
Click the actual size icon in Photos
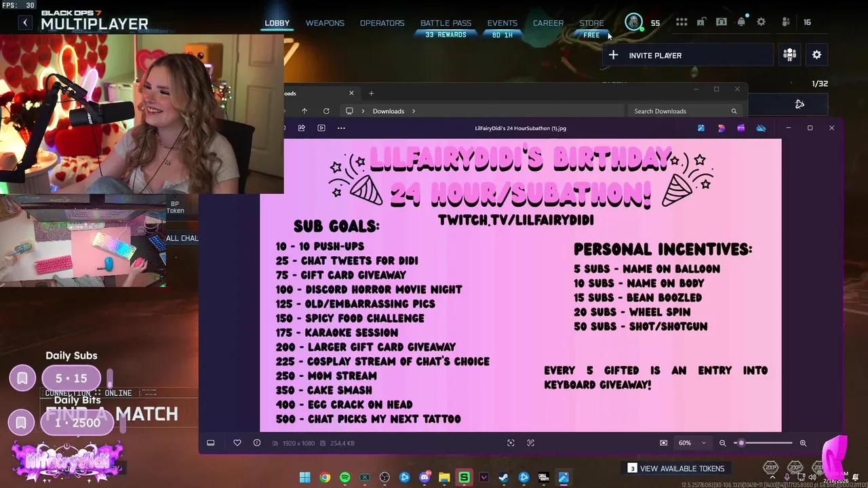point(531,443)
